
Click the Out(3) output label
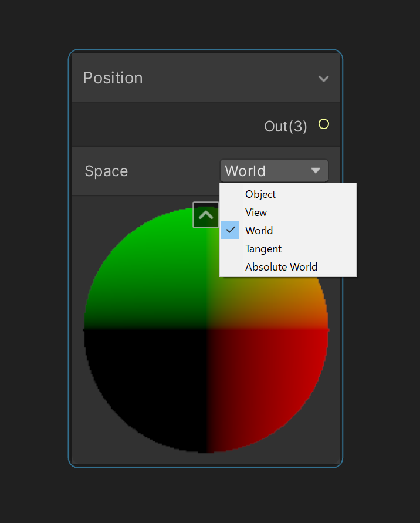point(286,126)
